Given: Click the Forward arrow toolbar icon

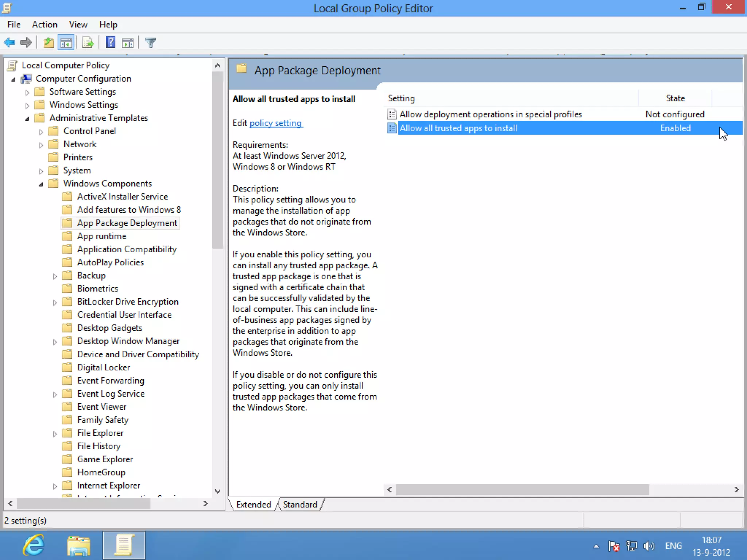Looking at the screenshot, I should click(x=26, y=43).
